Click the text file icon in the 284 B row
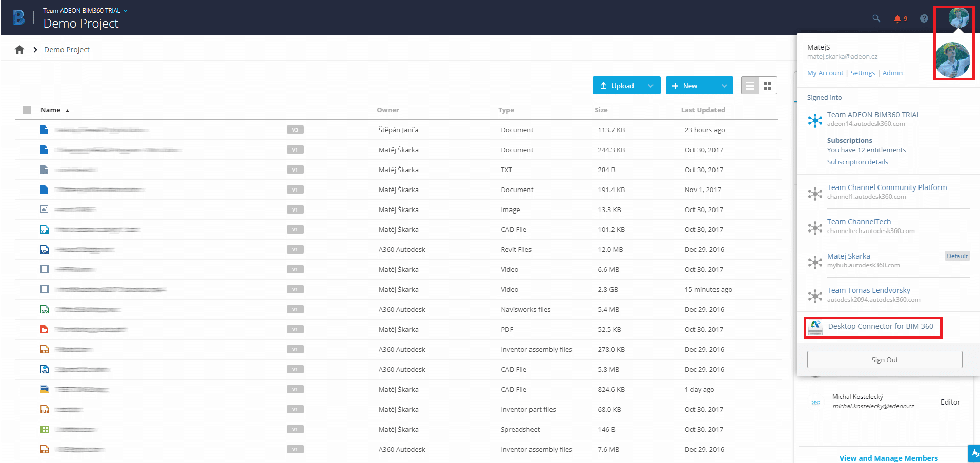Image resolution: width=980 pixels, height=463 pixels. [45, 170]
